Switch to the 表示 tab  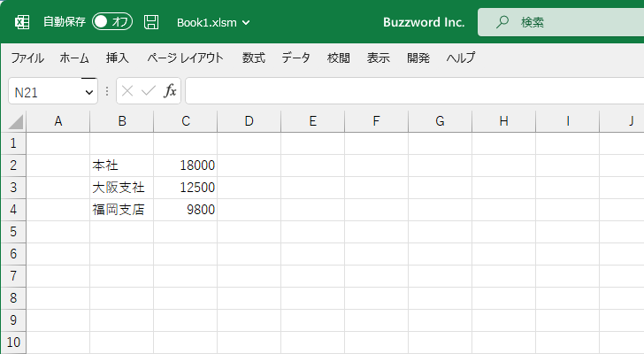(x=379, y=58)
